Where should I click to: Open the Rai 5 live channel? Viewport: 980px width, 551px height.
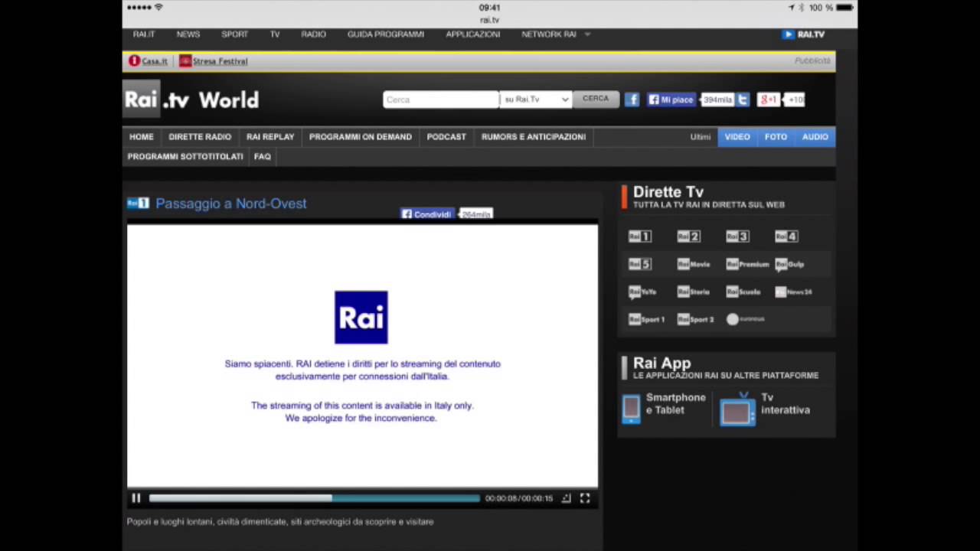tap(639, 264)
